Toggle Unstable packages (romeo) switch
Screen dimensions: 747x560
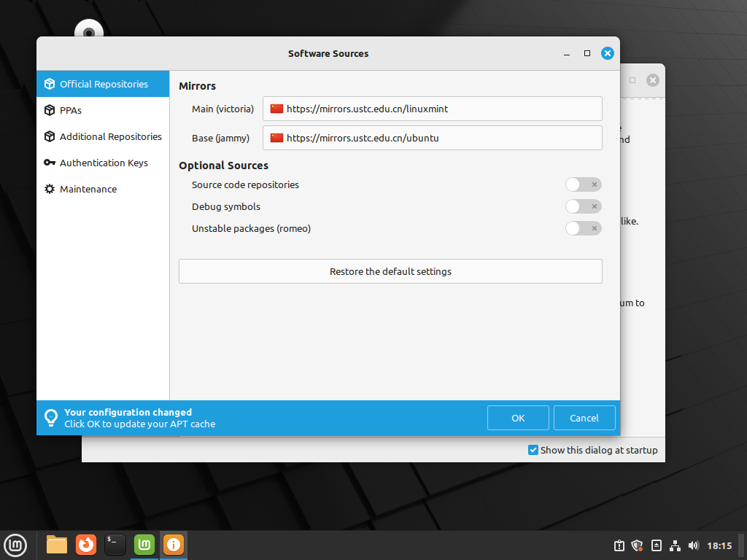[583, 228]
